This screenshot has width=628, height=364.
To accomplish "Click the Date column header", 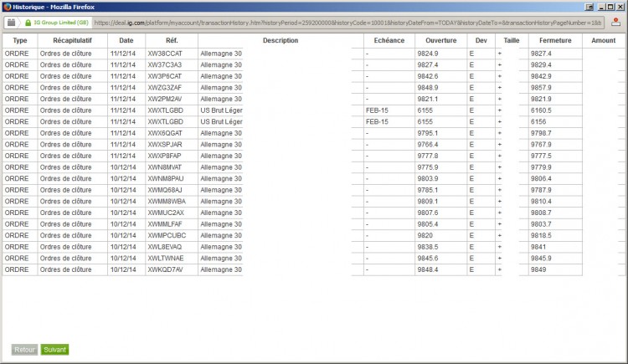I will coord(126,40).
